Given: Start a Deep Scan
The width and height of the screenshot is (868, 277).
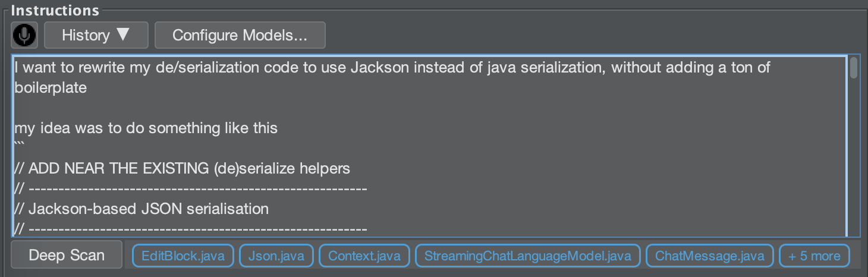Looking at the screenshot, I should 67,256.
